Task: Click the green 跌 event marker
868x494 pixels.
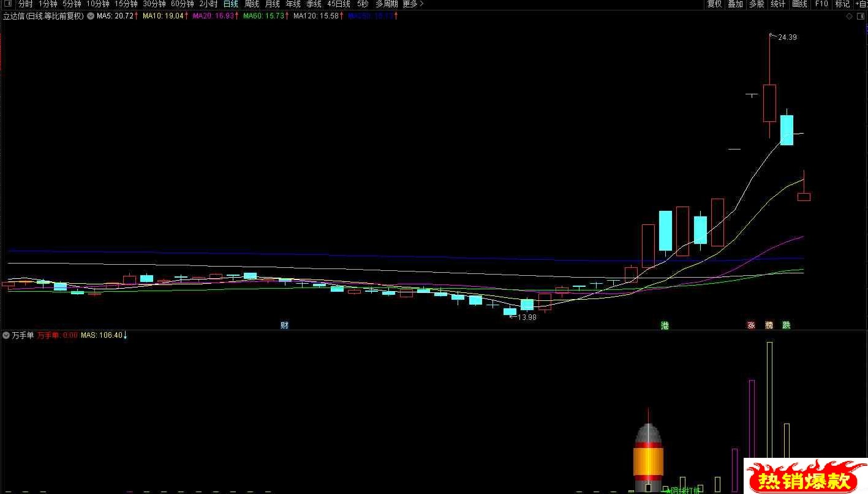Action: [787, 325]
